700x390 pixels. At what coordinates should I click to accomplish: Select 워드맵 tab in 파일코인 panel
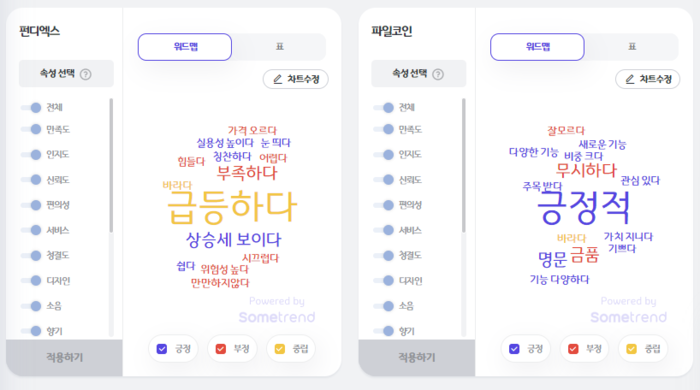(x=538, y=47)
